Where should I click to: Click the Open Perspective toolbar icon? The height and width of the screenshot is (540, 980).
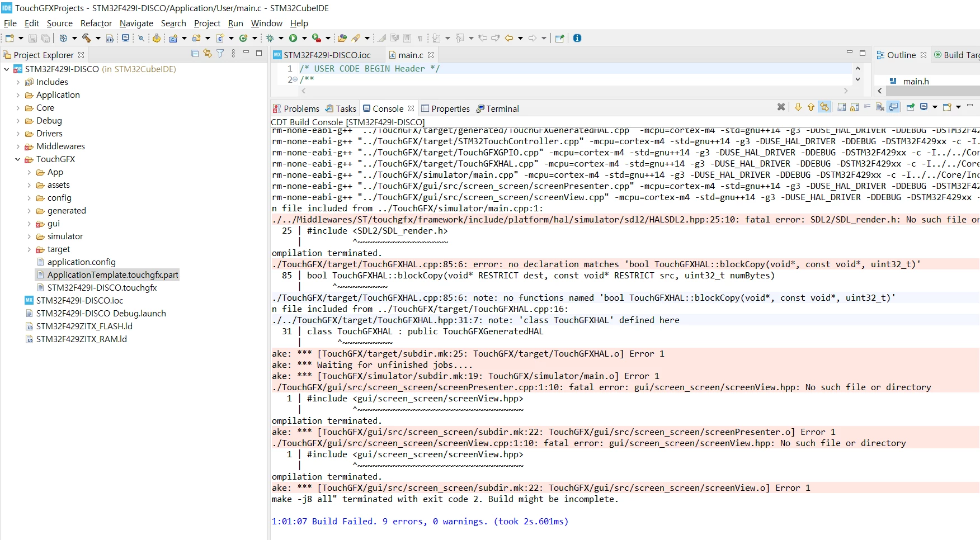[x=559, y=38]
